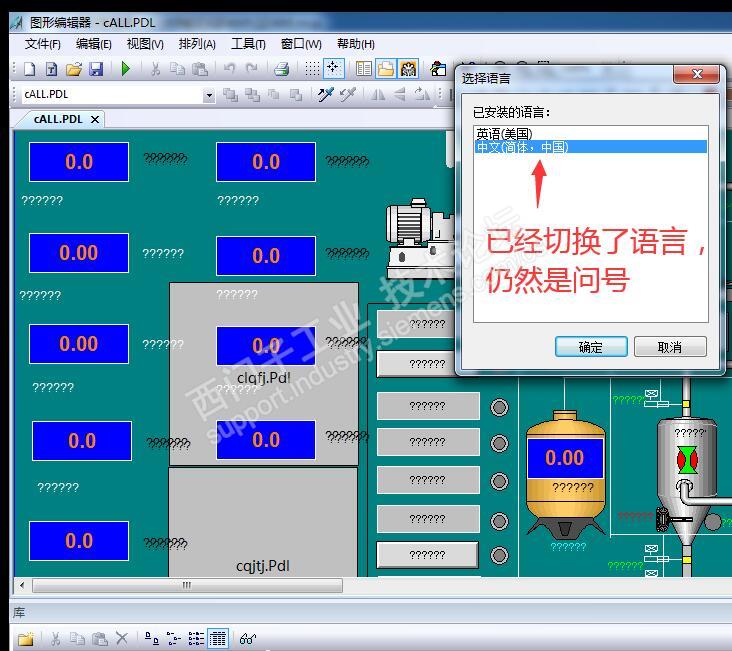732x651 pixels.
Task: Close the cALL.PDL tab with its X
Action: [95, 120]
